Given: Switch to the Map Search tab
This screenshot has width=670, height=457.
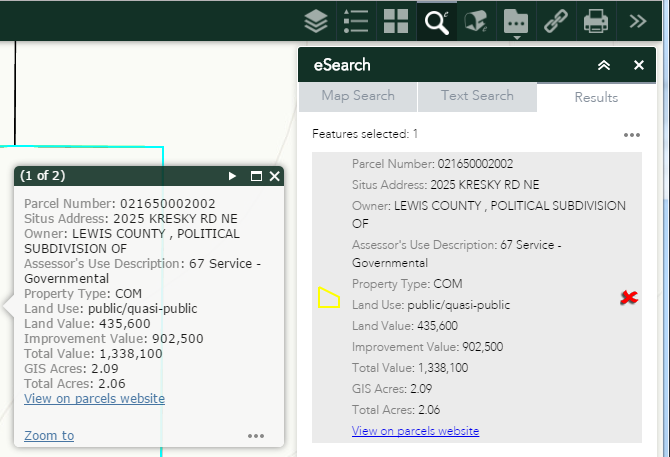Looking at the screenshot, I should (x=358, y=96).
